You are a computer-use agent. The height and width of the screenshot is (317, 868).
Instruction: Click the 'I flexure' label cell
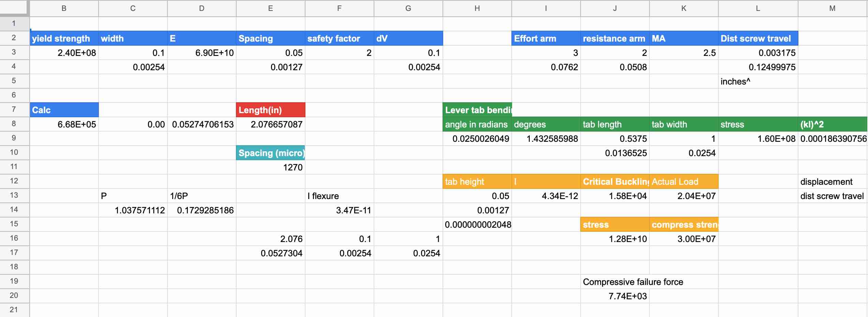340,196
